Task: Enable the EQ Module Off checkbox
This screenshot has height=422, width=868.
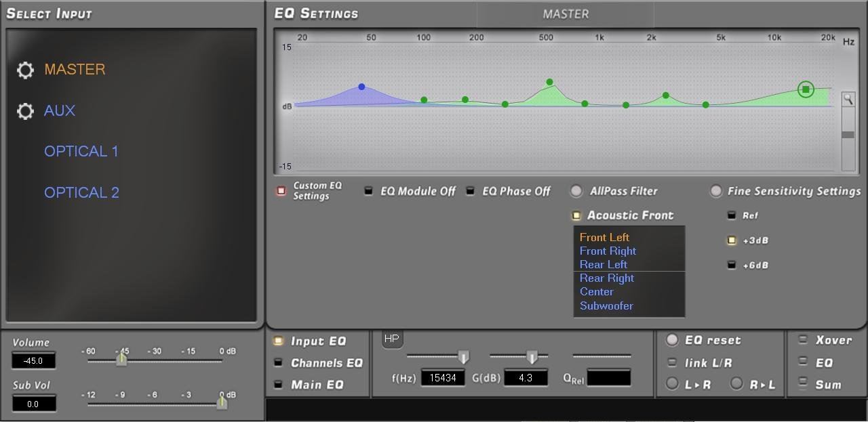Action: click(x=369, y=191)
